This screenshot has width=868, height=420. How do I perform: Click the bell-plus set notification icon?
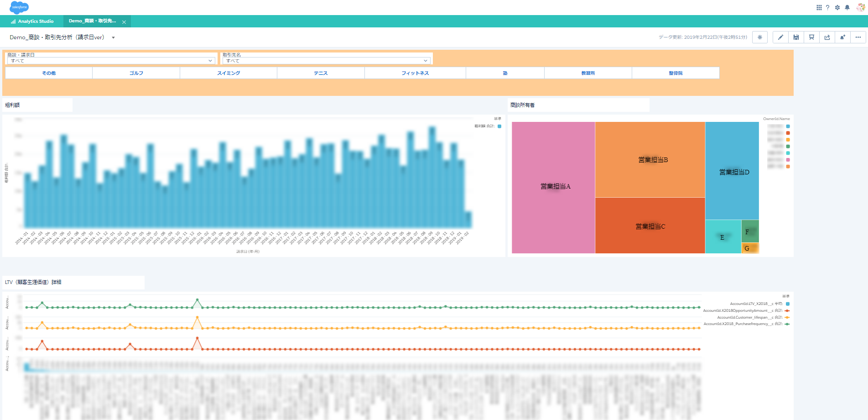click(x=842, y=37)
